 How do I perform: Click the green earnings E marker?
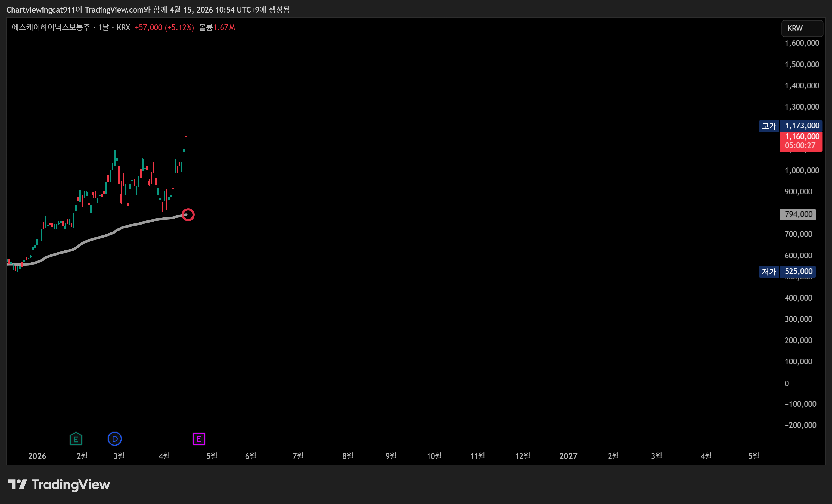point(76,439)
